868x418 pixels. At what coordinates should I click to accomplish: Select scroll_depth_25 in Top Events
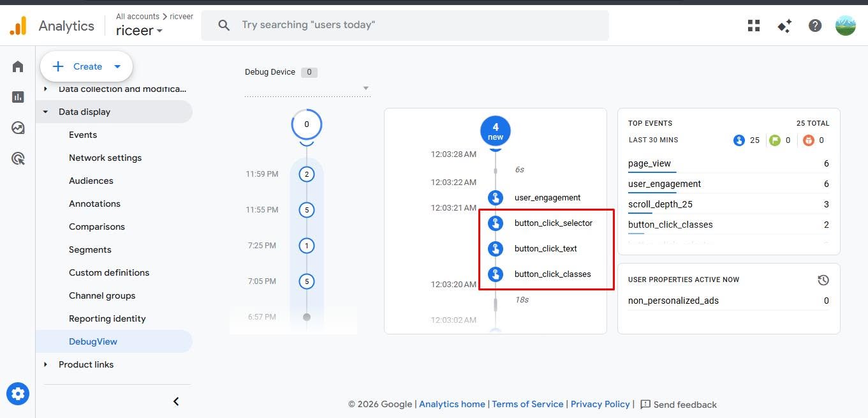[x=728, y=205]
